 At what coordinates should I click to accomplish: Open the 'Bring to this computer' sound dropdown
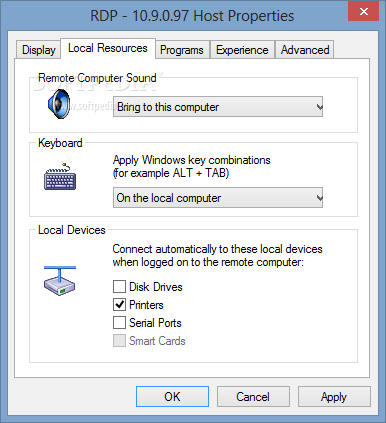[x=218, y=107]
